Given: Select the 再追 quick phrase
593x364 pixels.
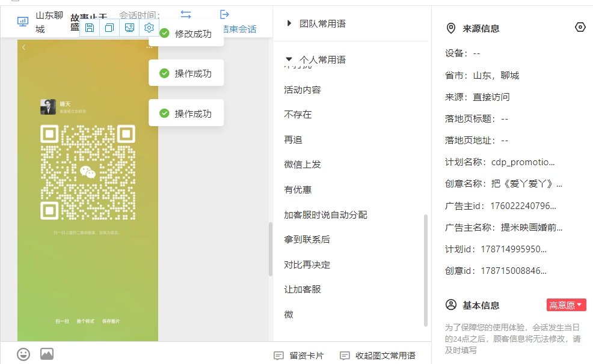Looking at the screenshot, I should [293, 140].
